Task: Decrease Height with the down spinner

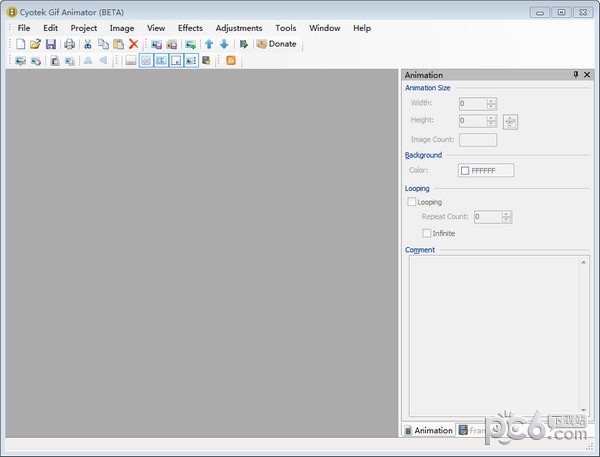Action: coord(492,124)
